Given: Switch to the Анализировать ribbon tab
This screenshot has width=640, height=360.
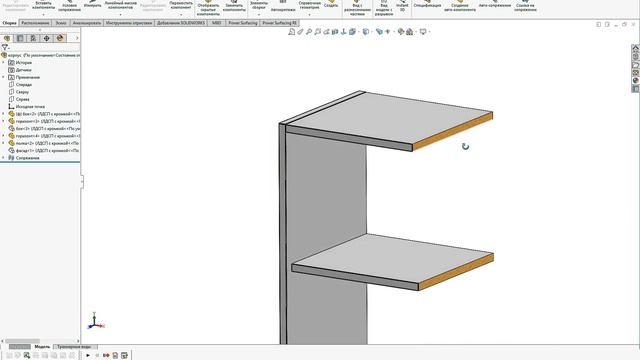Looking at the screenshot, I should point(87,23).
